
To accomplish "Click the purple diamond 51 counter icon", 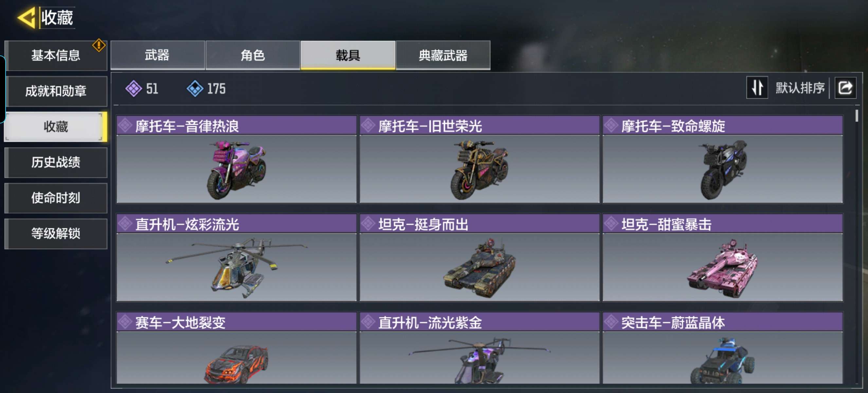I will point(134,89).
